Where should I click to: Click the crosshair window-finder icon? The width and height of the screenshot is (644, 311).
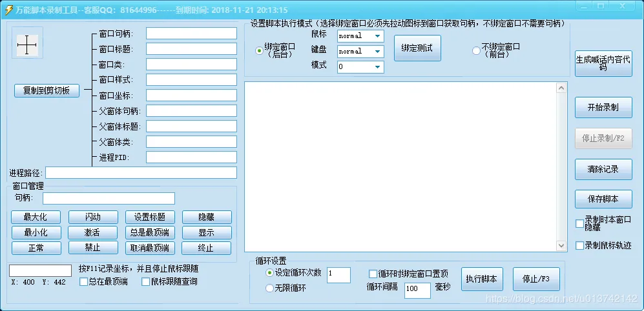tap(27, 45)
